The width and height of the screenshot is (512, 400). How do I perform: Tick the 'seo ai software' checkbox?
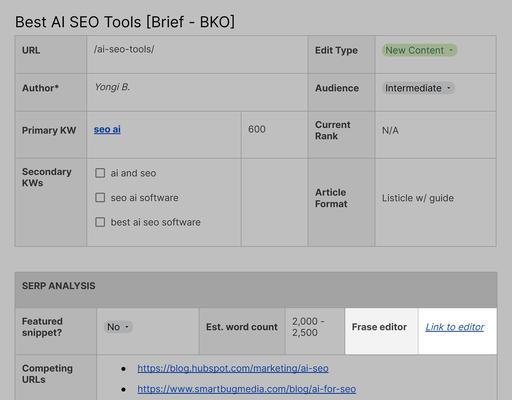(100, 198)
